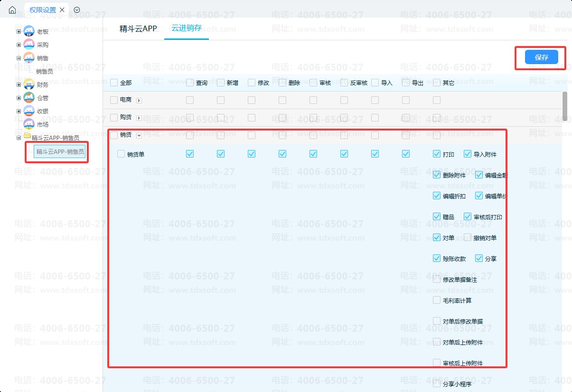Click the 保存 button
This screenshot has width=572, height=392.
click(x=541, y=57)
